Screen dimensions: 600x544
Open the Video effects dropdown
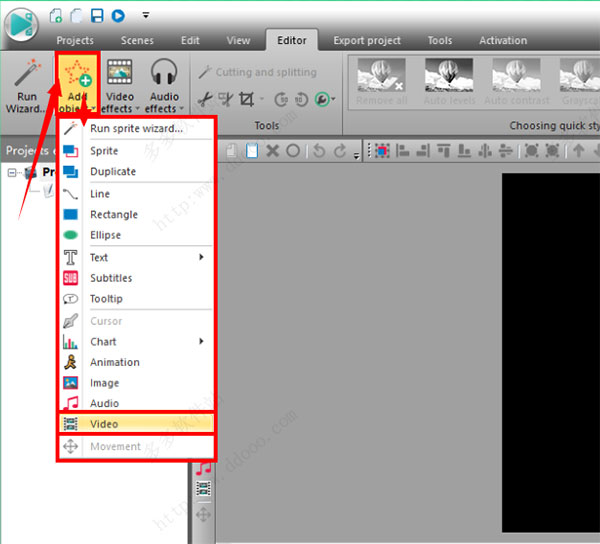click(120, 86)
